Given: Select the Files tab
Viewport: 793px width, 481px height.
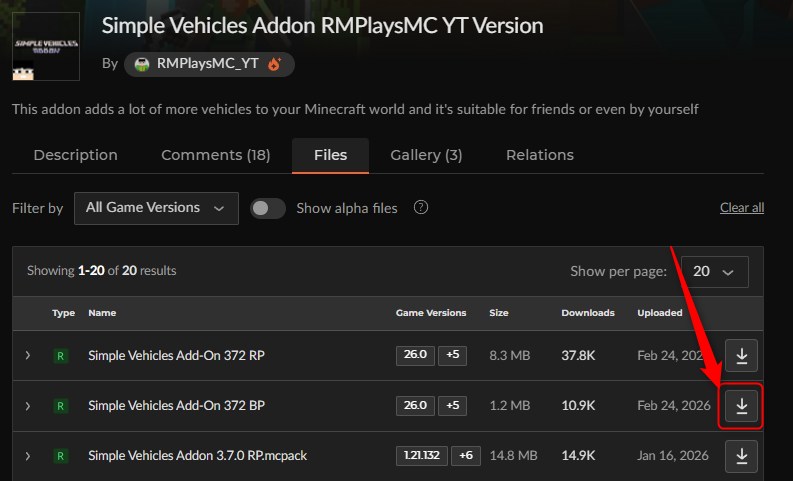Looking at the screenshot, I should click(330, 155).
